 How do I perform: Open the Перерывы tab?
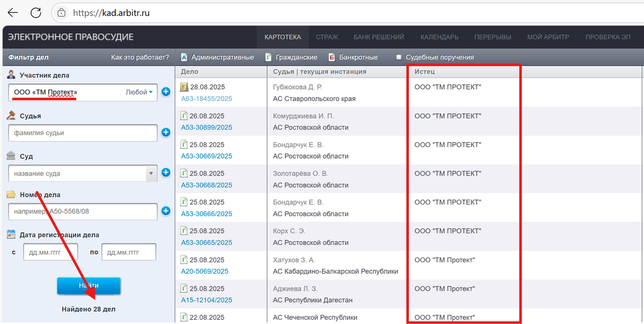pyautogui.click(x=493, y=37)
